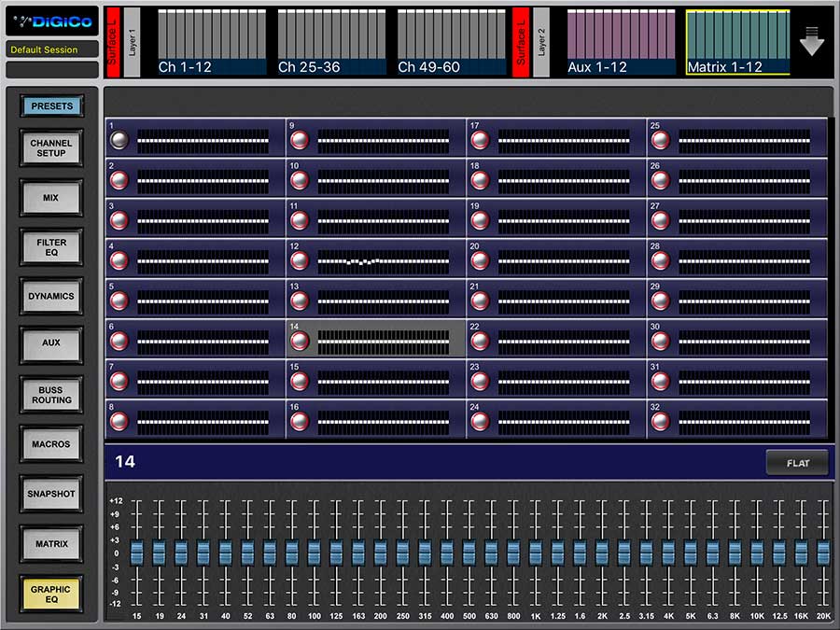Image resolution: width=840 pixels, height=630 pixels.
Task: Click the 10K band fader
Action: tap(756, 553)
